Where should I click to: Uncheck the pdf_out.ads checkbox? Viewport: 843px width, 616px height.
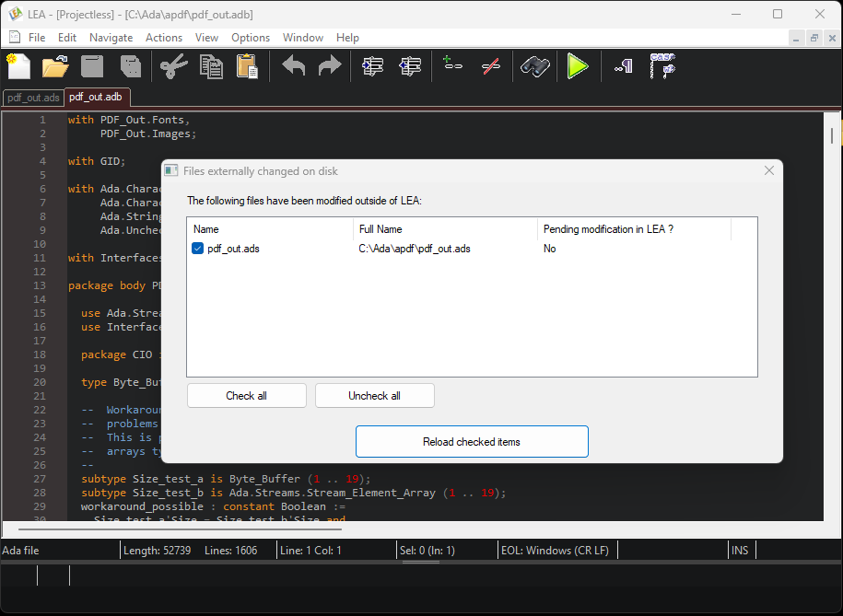198,249
